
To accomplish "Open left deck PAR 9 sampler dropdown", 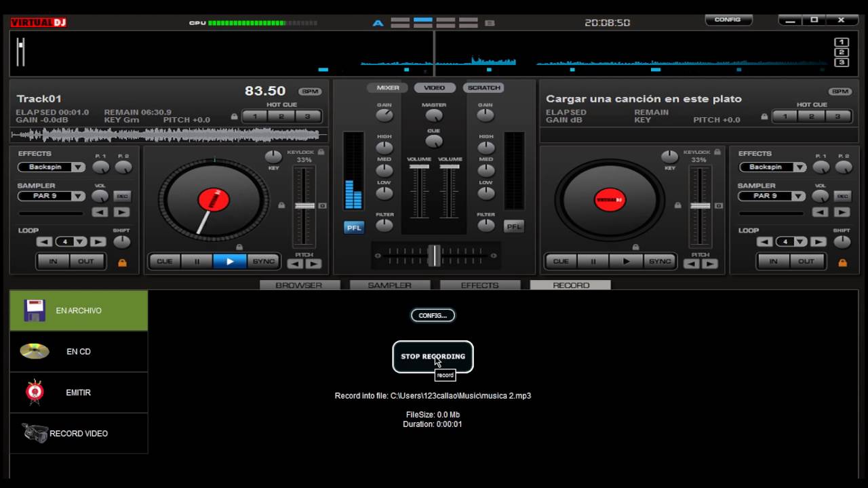I will click(79, 196).
